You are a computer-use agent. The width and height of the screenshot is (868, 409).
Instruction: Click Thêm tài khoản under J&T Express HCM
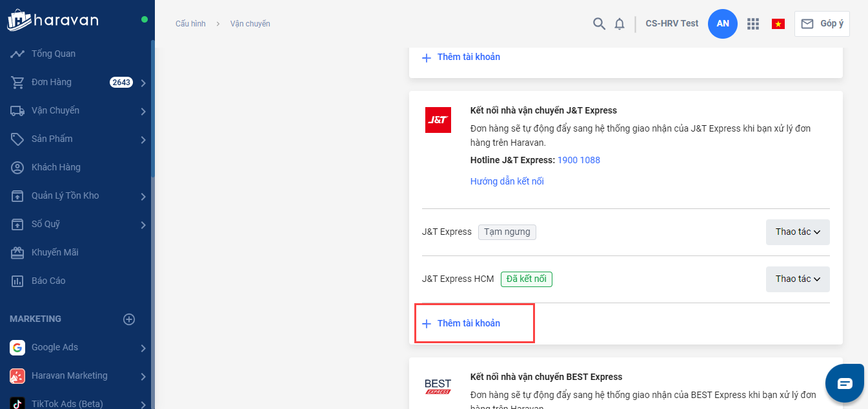click(x=468, y=323)
